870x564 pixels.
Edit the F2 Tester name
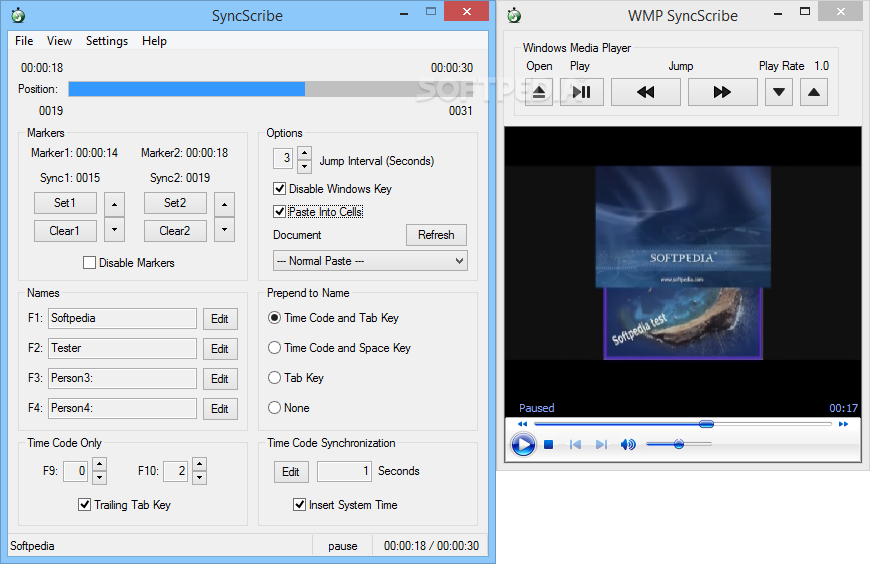click(x=220, y=349)
